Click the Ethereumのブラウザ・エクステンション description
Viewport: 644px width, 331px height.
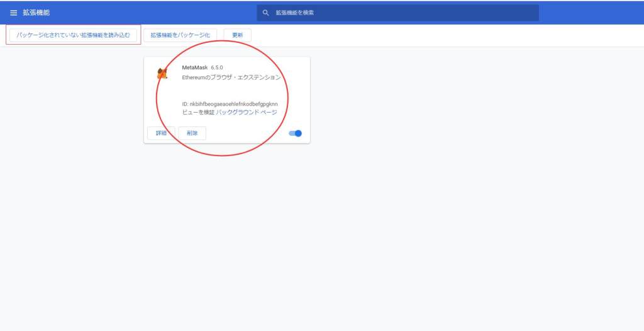231,77
